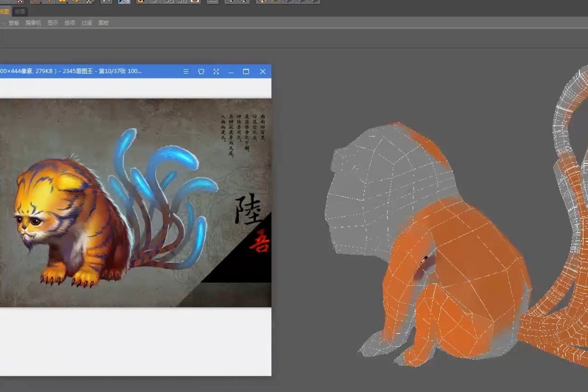Open the 查看 view menu
This screenshot has height=392, width=588.
click(14, 23)
